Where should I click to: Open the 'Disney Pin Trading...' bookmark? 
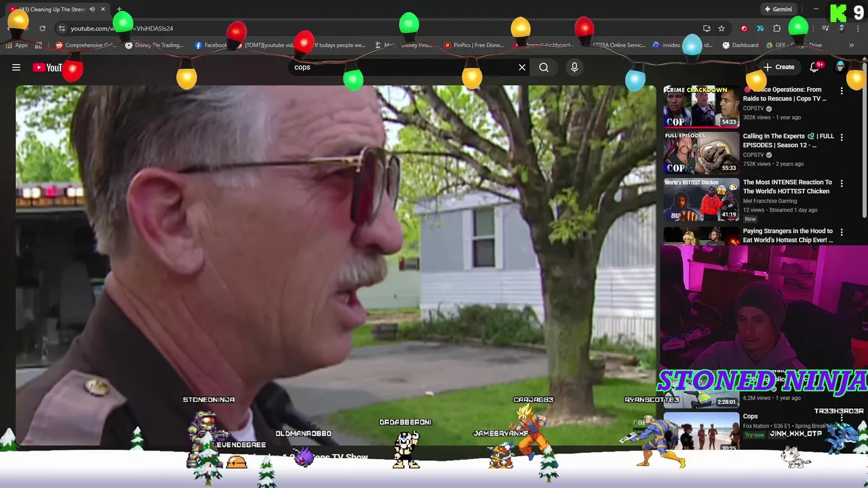[155, 45]
